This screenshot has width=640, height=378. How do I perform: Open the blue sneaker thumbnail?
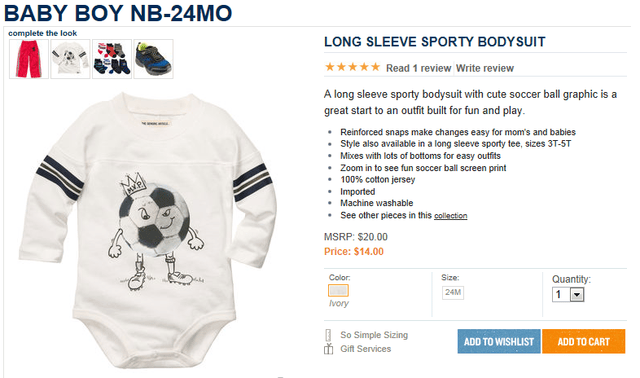(x=153, y=59)
